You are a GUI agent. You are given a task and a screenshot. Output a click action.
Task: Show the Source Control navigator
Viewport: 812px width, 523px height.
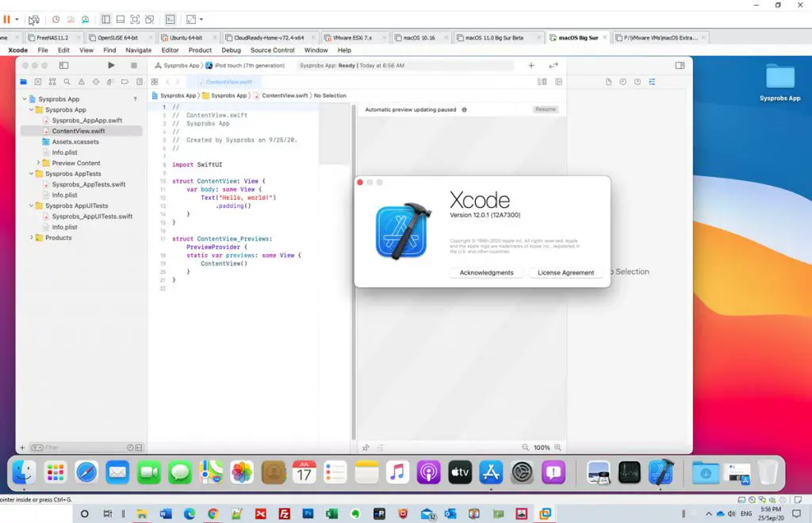point(38,82)
